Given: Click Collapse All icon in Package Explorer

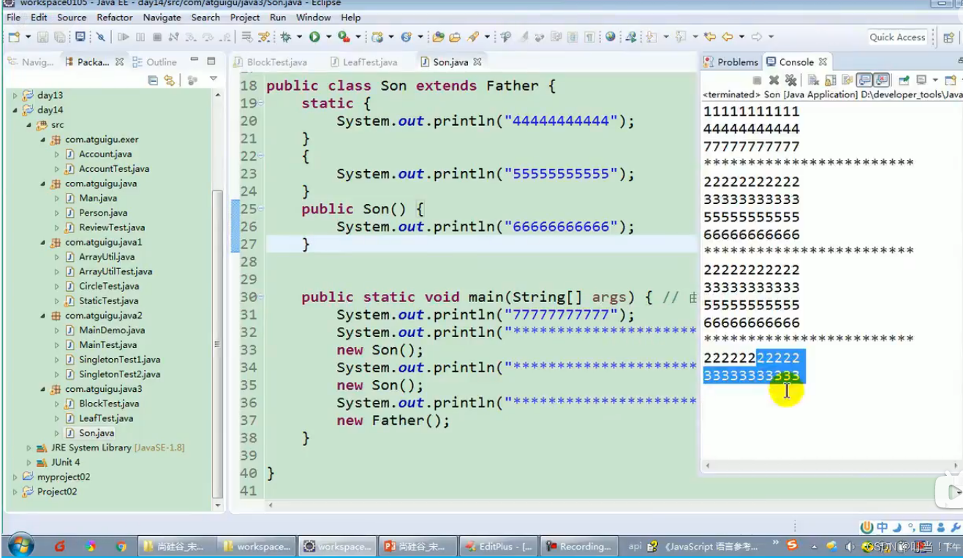Looking at the screenshot, I should point(153,80).
